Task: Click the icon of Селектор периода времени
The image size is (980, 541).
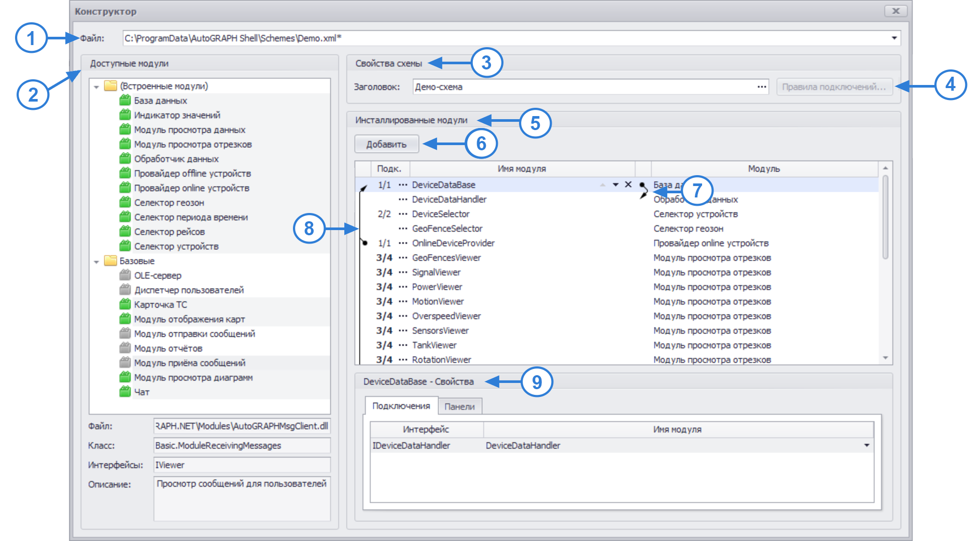Action: tap(125, 217)
